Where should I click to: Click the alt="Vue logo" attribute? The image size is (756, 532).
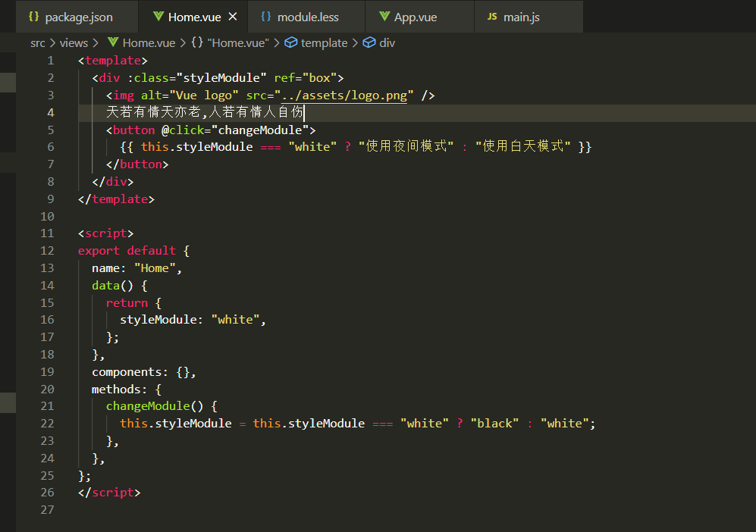190,95
